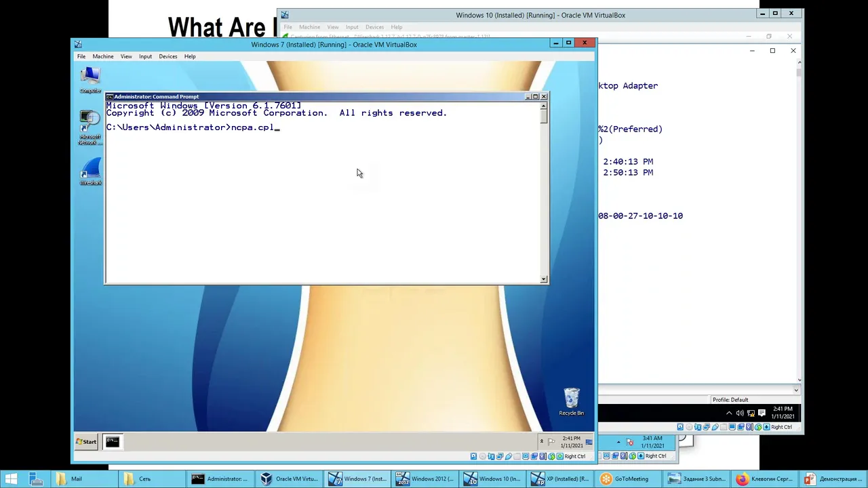Click MAC address text 08-00-27-10-10-10
The image size is (868, 488).
[x=640, y=216]
